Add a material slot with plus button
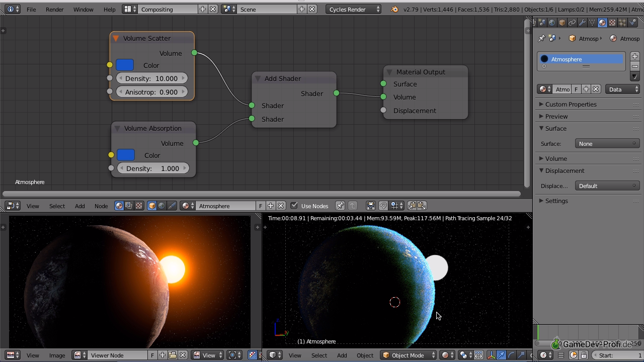Viewport: 644px width, 362px height. coord(635,56)
